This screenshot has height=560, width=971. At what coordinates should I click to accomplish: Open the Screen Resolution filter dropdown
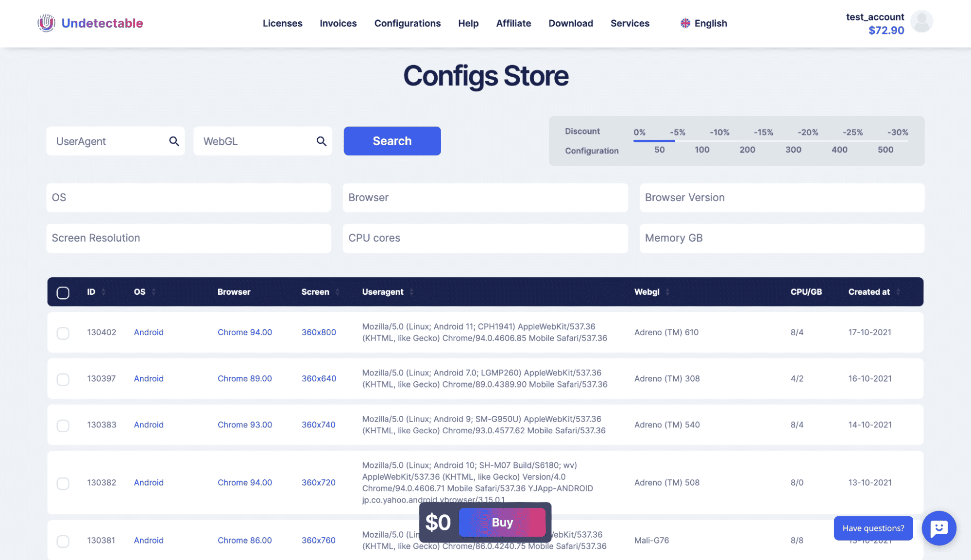tap(188, 238)
